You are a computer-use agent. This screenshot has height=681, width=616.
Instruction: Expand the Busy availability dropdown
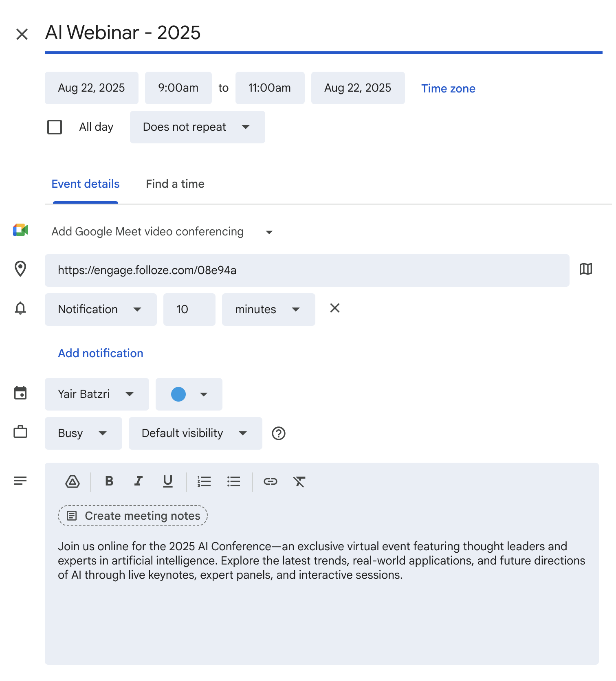point(83,433)
